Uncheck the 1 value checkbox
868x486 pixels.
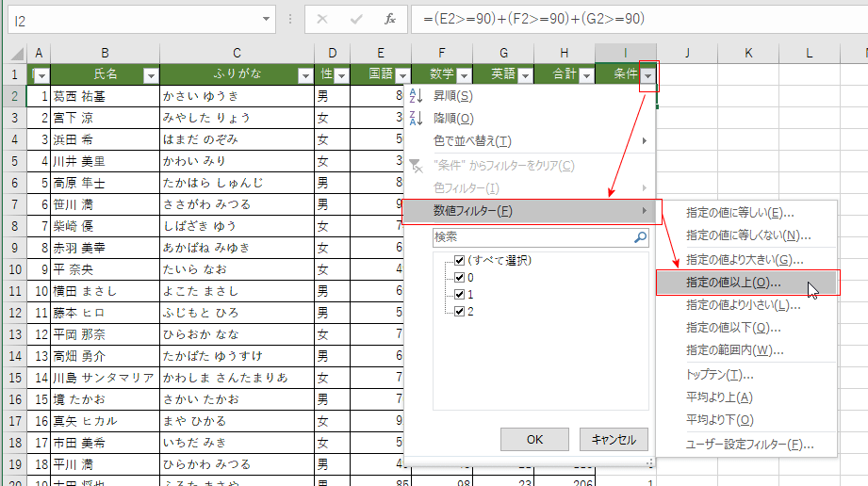click(x=459, y=295)
